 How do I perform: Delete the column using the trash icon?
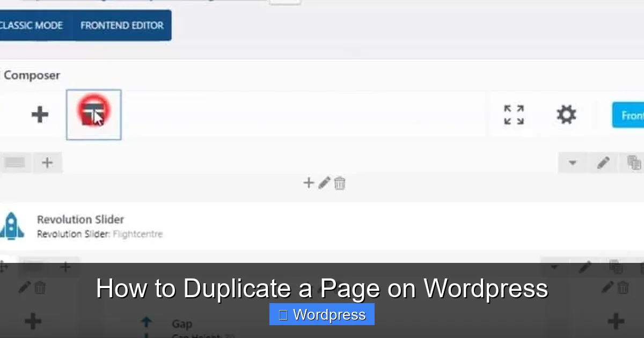(x=340, y=183)
